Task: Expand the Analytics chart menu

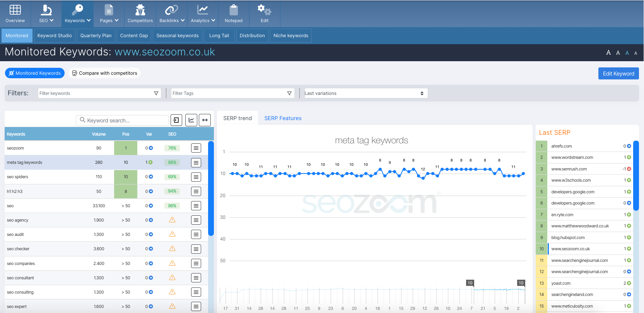Action: pos(203,14)
